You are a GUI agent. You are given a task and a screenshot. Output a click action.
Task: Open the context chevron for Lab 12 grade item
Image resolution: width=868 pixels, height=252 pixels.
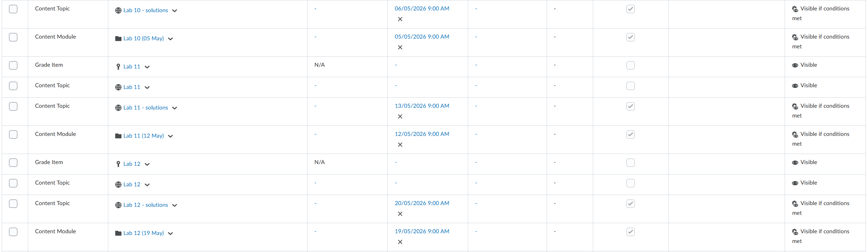tap(147, 164)
